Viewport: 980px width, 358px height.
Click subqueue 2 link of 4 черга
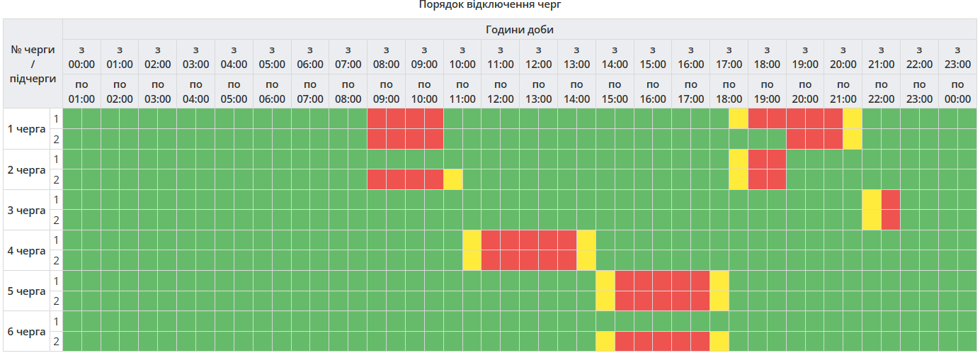(x=56, y=260)
